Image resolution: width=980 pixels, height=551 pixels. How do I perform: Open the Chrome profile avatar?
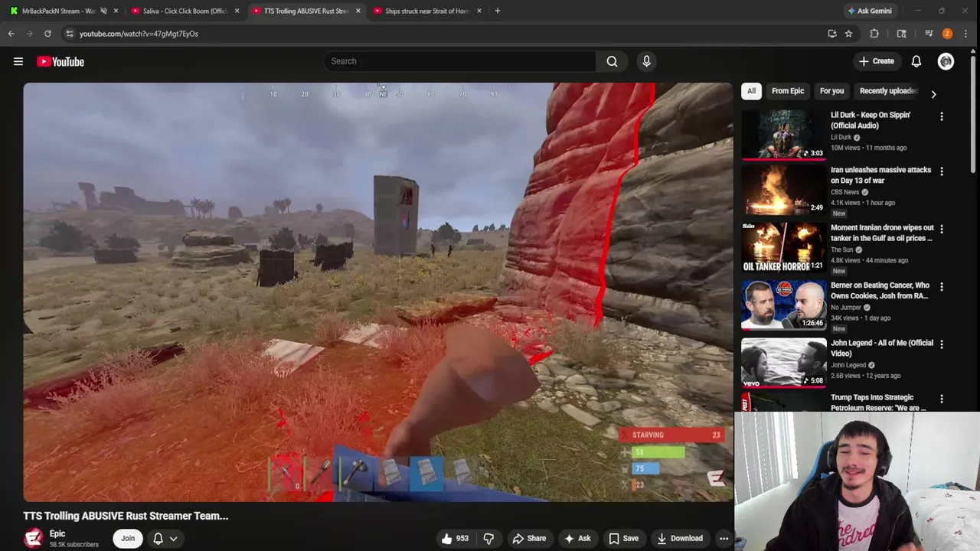[947, 34]
